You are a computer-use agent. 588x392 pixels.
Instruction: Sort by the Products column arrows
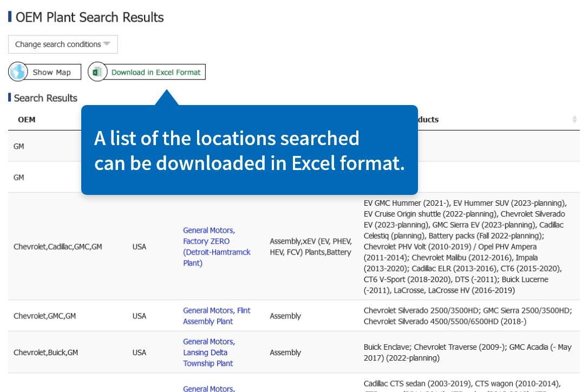(x=574, y=119)
